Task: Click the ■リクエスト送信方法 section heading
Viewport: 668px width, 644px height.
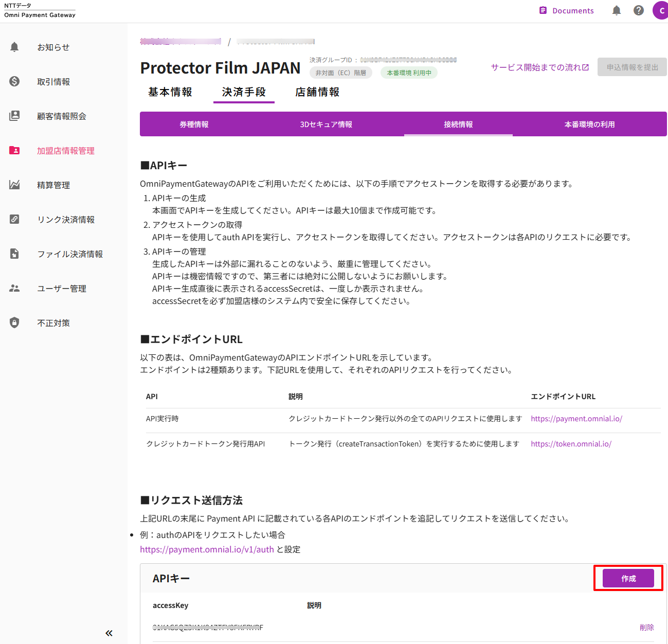Action: (x=191, y=500)
